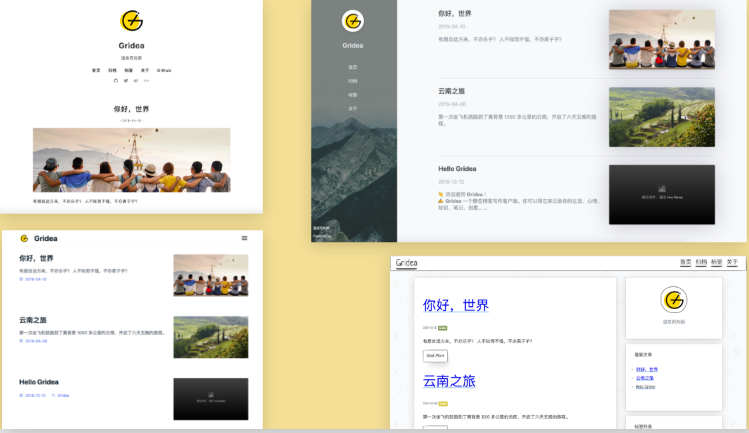
Task: Click small Gridea logo in bottom-left header
Action: click(x=24, y=238)
